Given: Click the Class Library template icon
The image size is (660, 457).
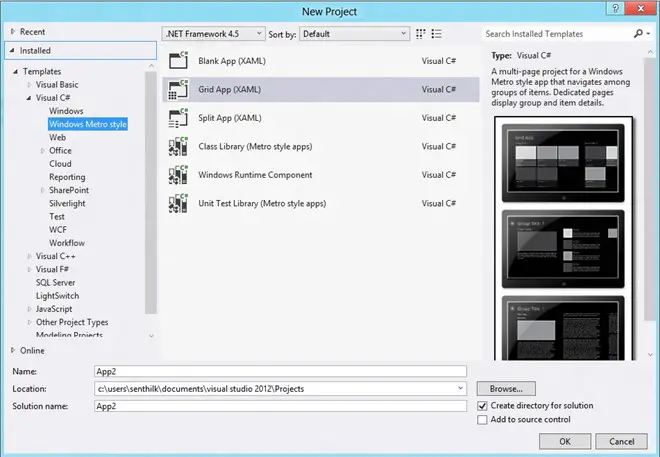Looking at the screenshot, I should click(x=178, y=146).
